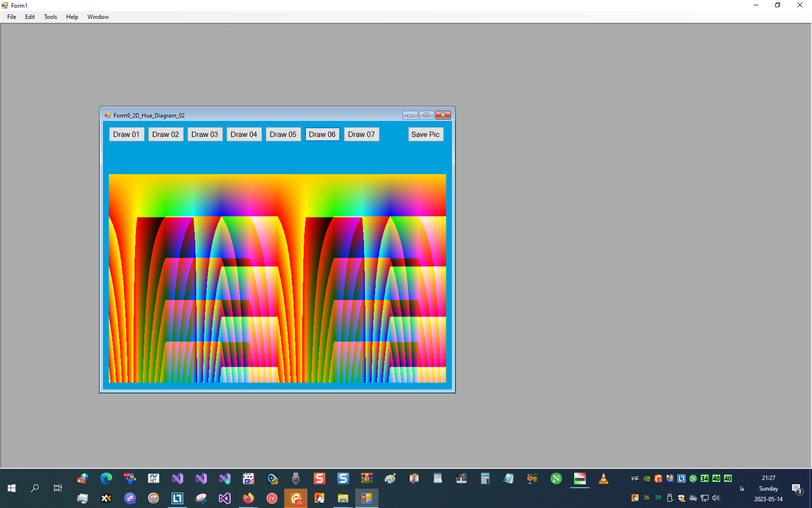This screenshot has width=812, height=508.
Task: Open the NVIDIA tray icon
Action: 647,478
